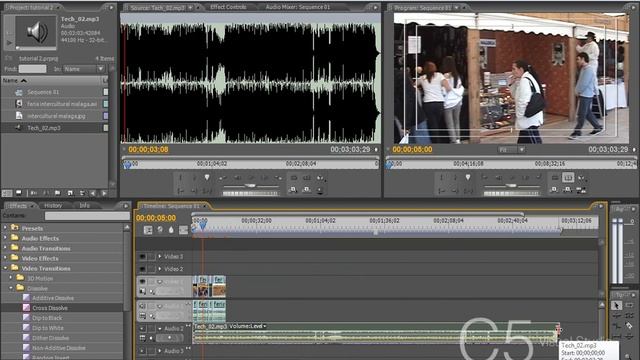Viewport: 640px width, 360px height.
Task: Play the clip in Source monitor
Action: tap(251, 178)
